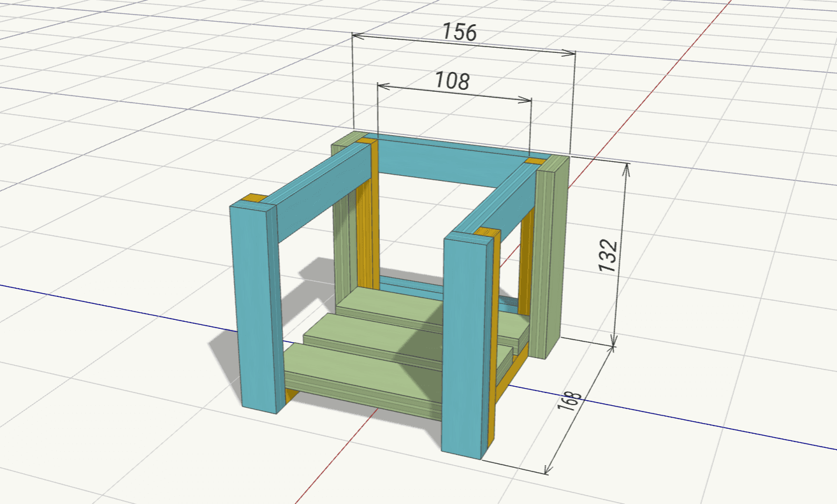The height and width of the screenshot is (504, 837).
Task: Select the front-left blue leg post
Action: [x=255, y=306]
